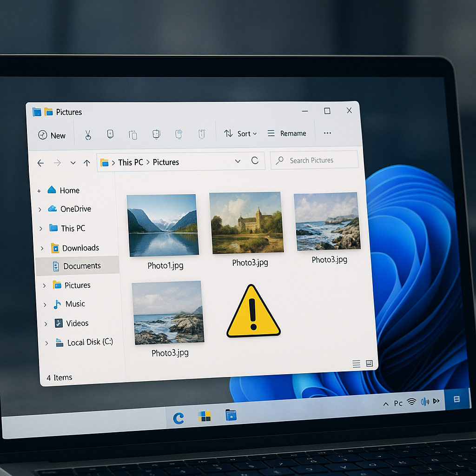
Task: Show hidden tray icons chevron
Action: pyautogui.click(x=386, y=404)
